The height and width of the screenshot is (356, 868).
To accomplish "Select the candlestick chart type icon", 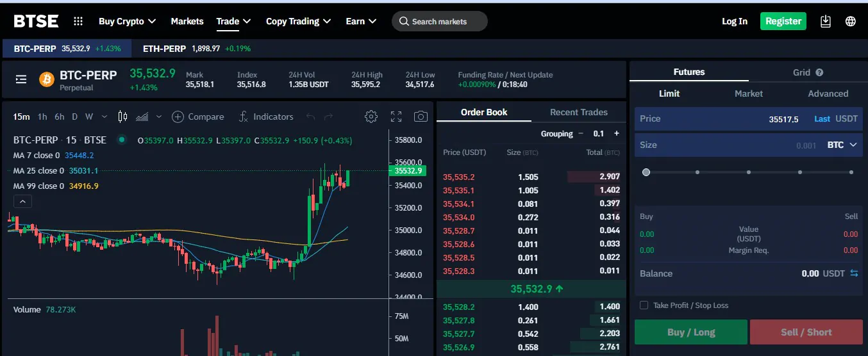I will click(x=123, y=117).
